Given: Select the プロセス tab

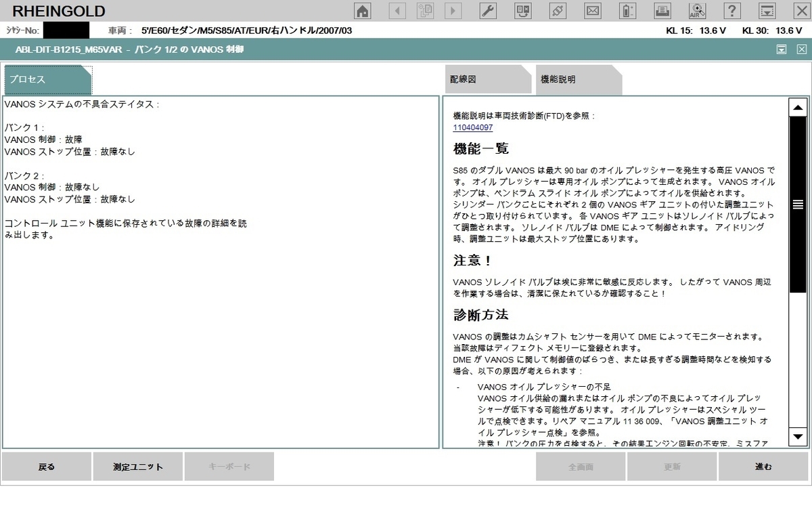Looking at the screenshot, I should tap(47, 79).
